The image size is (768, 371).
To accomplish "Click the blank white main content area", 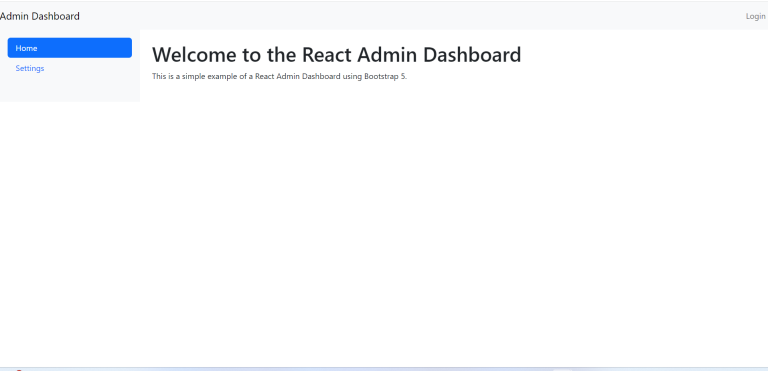I will 453,221.
